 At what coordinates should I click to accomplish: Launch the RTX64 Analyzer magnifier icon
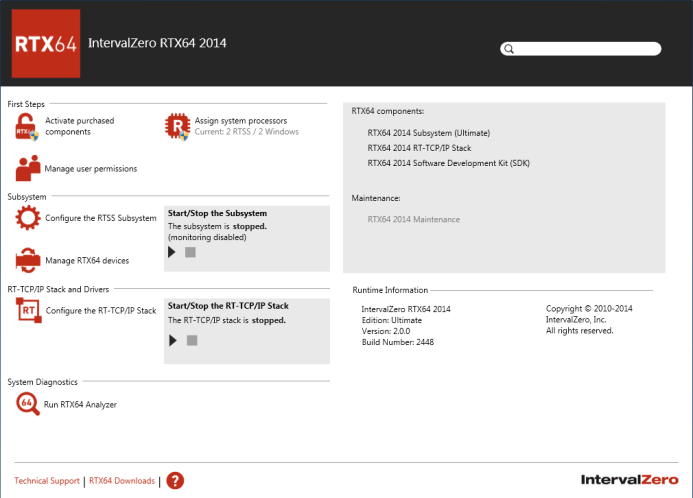[x=28, y=404]
